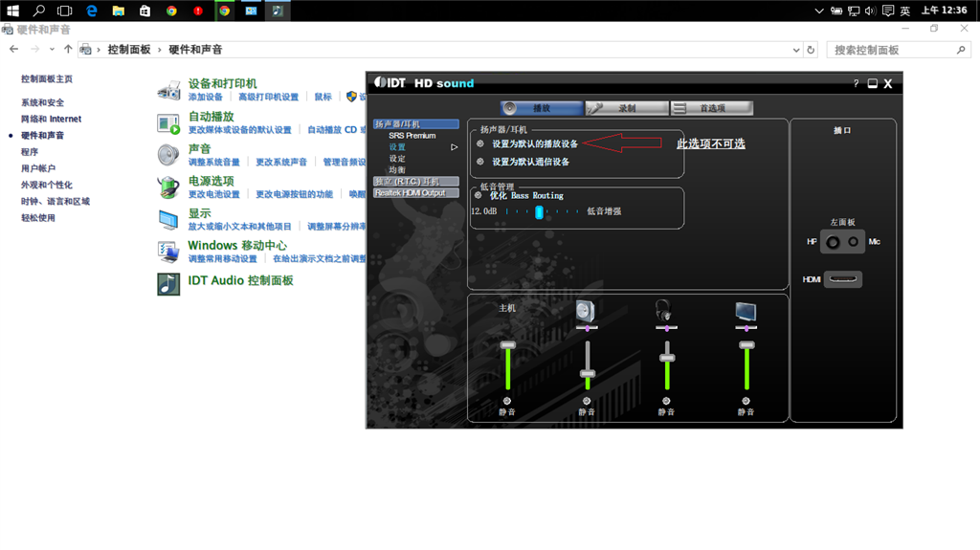Click the 添加设备 link
980x550 pixels.
pos(206,97)
